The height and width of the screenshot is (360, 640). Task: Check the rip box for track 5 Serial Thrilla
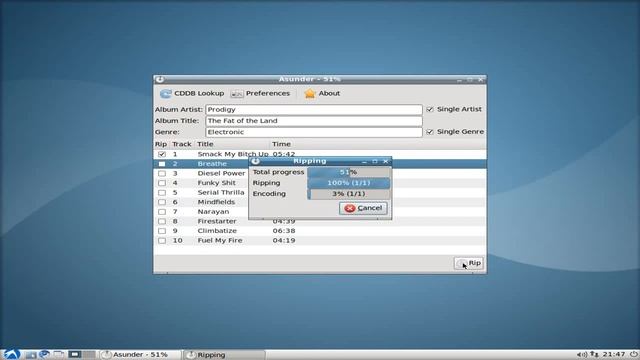[162, 193]
